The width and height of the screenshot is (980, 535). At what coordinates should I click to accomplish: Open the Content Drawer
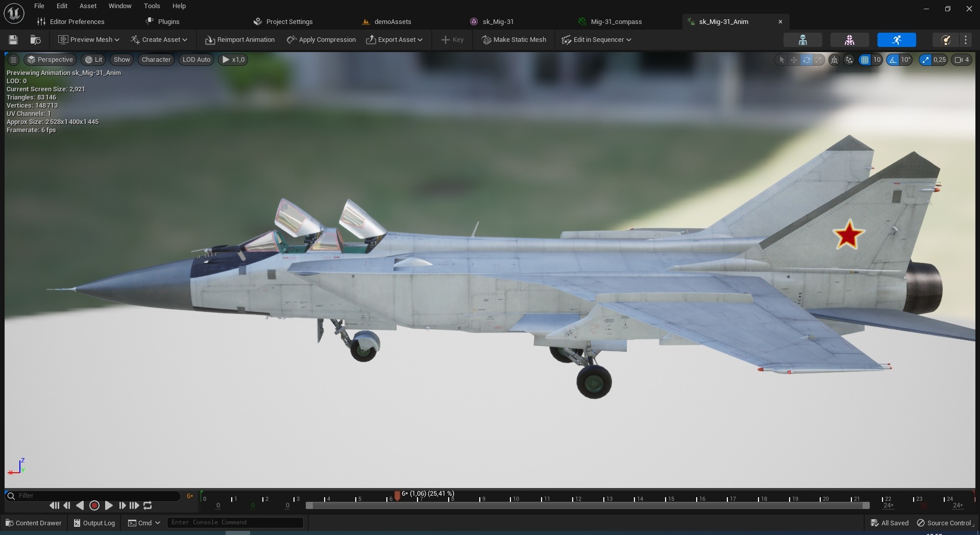pyautogui.click(x=33, y=523)
